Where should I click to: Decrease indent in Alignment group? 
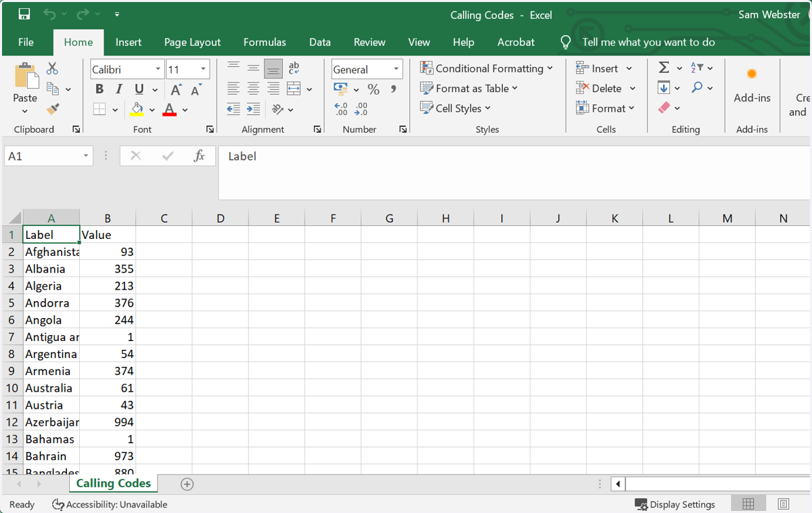(x=233, y=109)
